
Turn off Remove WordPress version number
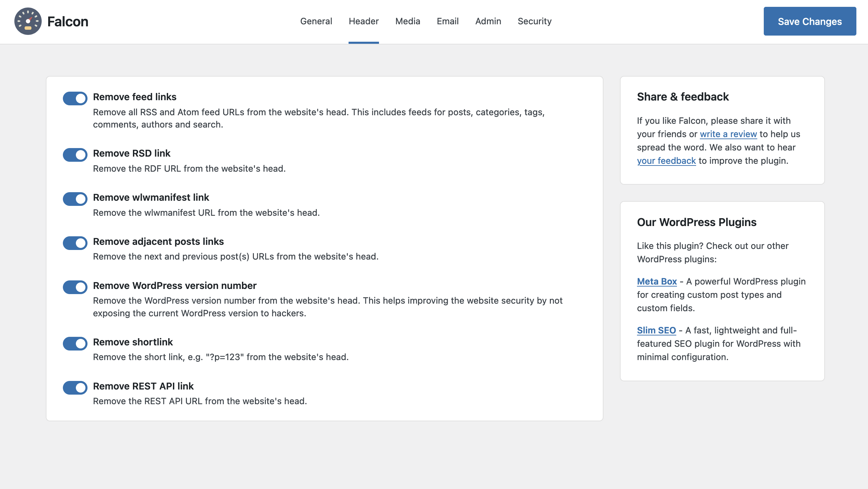(75, 287)
